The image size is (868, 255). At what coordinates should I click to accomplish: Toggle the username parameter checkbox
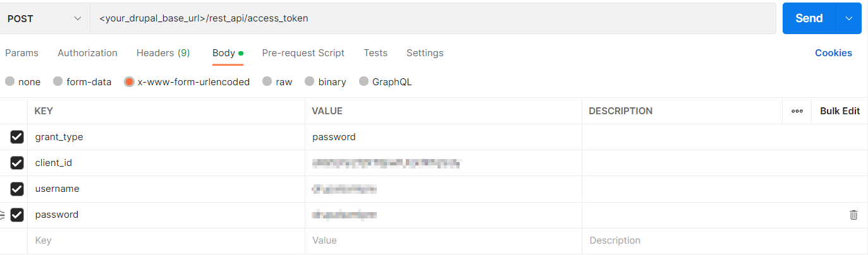pos(17,189)
